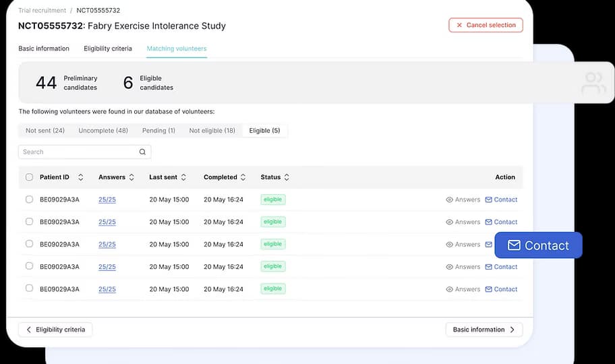
Task: Click the envelope icon in first row
Action: point(489,200)
